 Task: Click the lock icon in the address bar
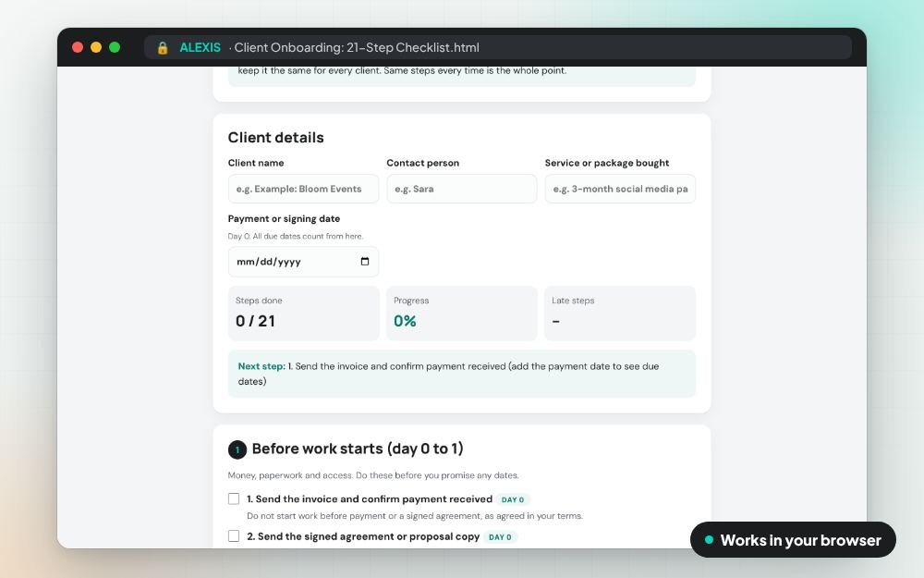click(163, 48)
